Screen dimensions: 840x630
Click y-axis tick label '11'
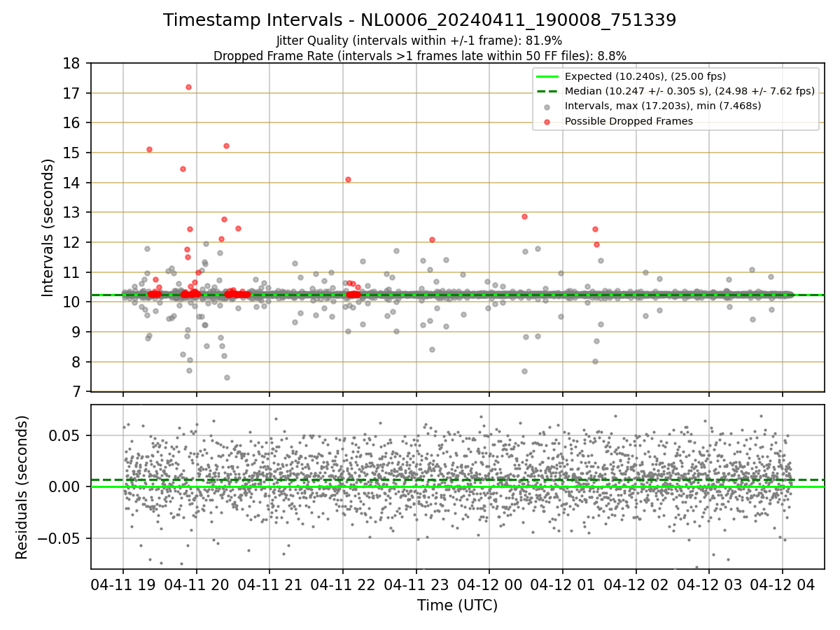click(72, 273)
